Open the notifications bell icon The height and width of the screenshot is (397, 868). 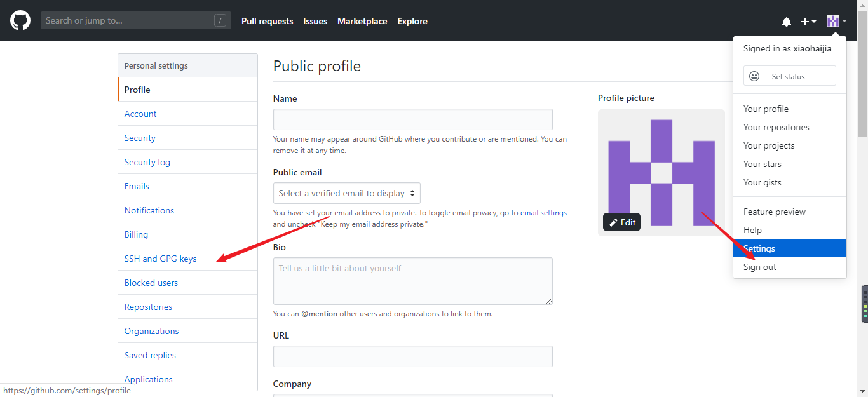coord(787,22)
